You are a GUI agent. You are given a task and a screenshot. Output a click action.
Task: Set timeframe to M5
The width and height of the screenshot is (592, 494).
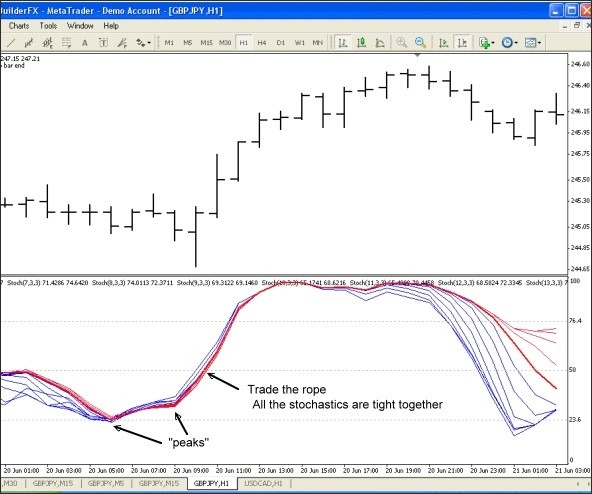coord(188,43)
